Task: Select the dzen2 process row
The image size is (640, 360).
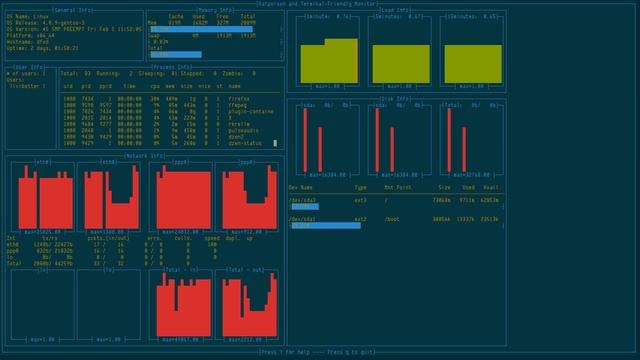Action: tap(153, 137)
